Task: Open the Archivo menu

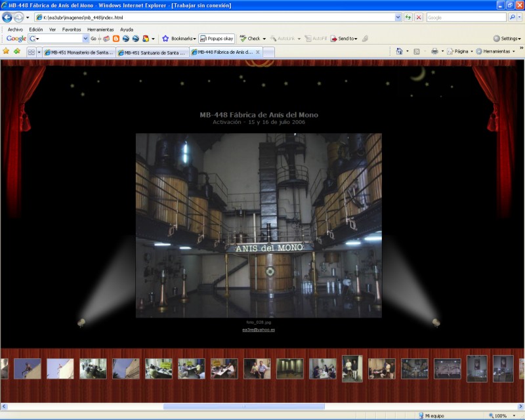Action: coord(15,30)
